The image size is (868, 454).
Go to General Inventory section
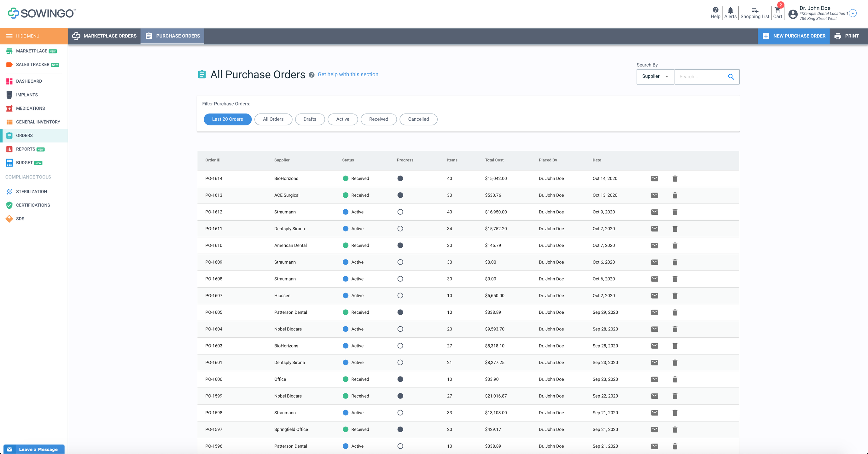(34, 122)
